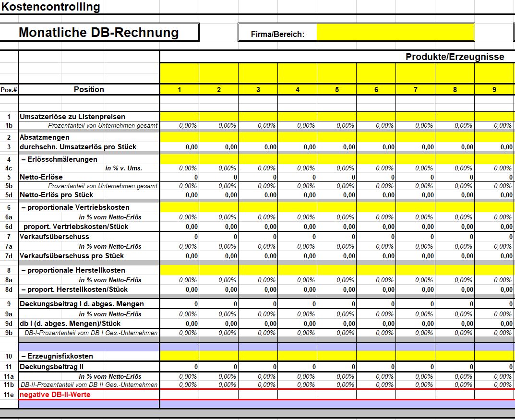Screen dimensions: 515x420
Task: Enter Umsatzerlöse zu Listenpreisen cell for product 1
Action: 180,117
